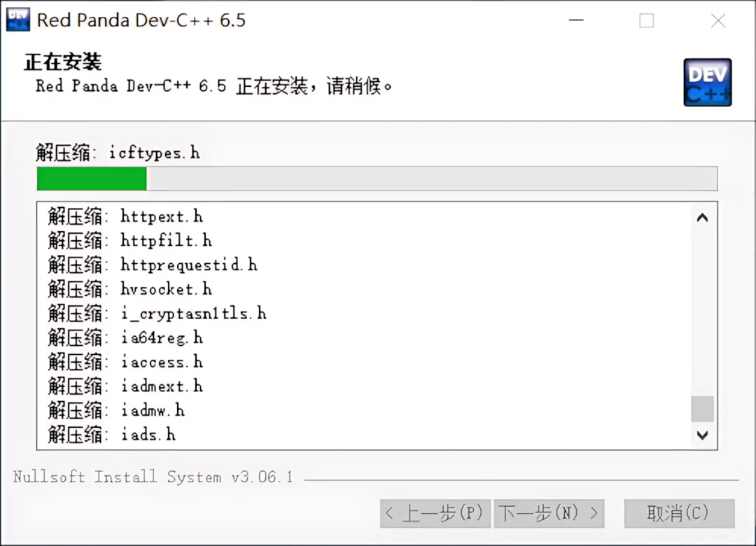Click the 'Nullsoft Install System v3.06.1' label

153,477
